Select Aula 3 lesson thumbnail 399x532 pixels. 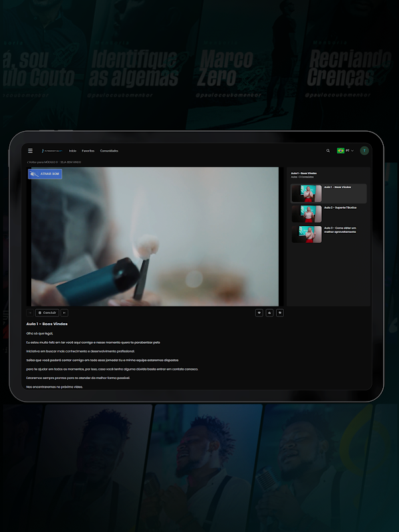[x=307, y=234]
